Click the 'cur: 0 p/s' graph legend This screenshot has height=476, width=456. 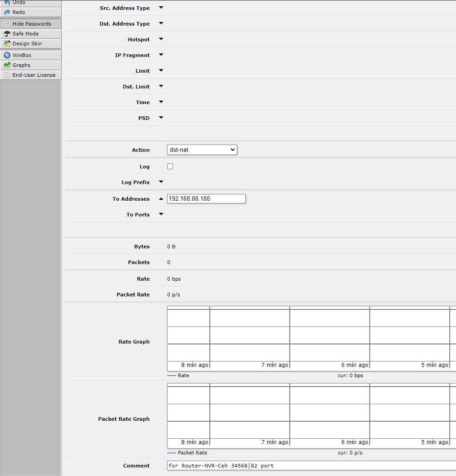point(350,453)
